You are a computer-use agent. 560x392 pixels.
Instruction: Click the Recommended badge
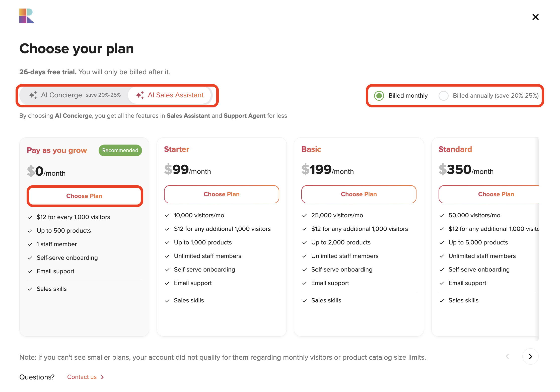point(120,150)
